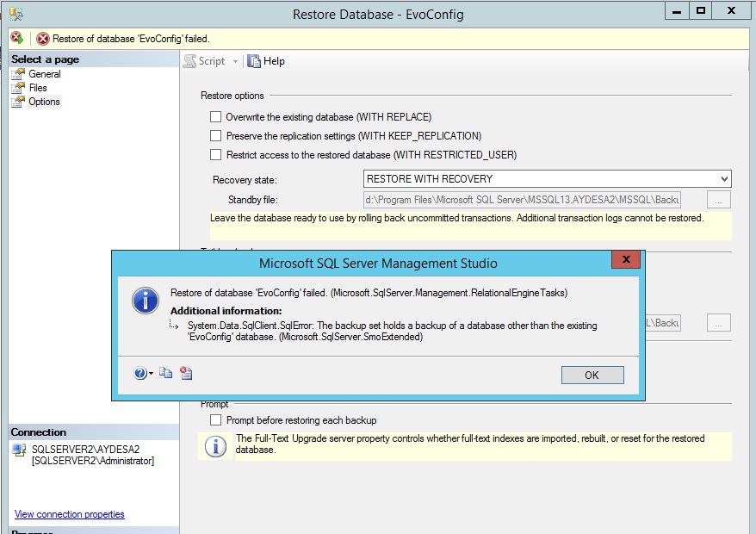
Task: Click the Options page icon
Action: click(x=18, y=102)
